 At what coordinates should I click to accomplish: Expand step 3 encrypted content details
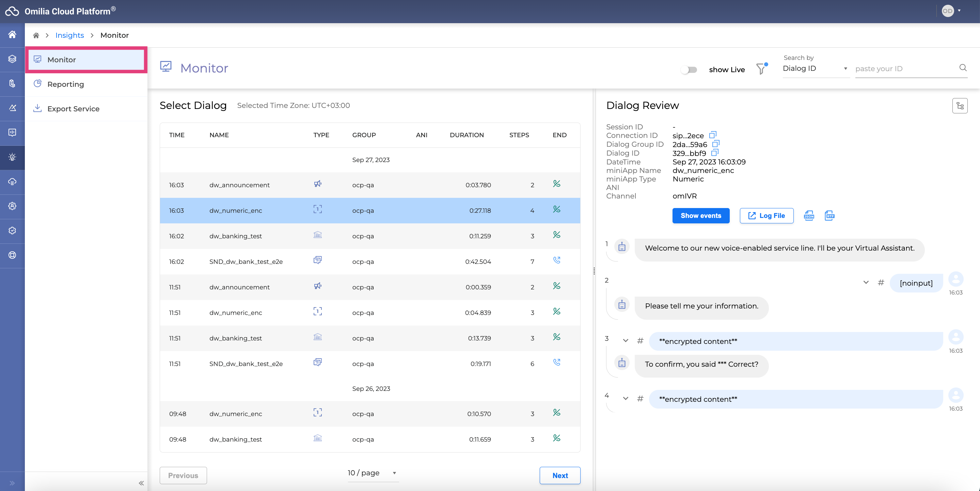pyautogui.click(x=626, y=341)
